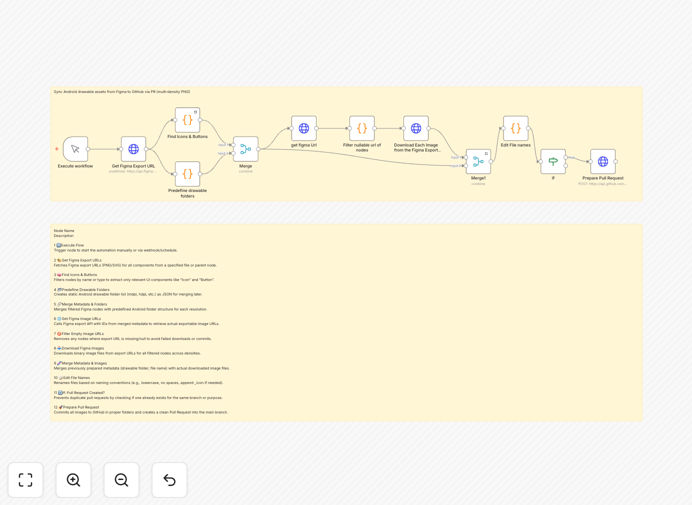
Task: Select the first Merge node
Action: (x=245, y=149)
